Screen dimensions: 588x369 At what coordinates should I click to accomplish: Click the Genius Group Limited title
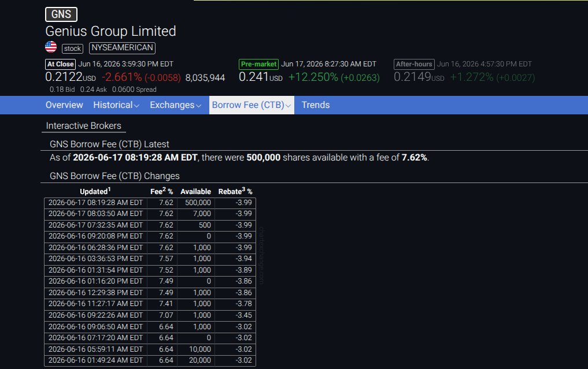110,31
